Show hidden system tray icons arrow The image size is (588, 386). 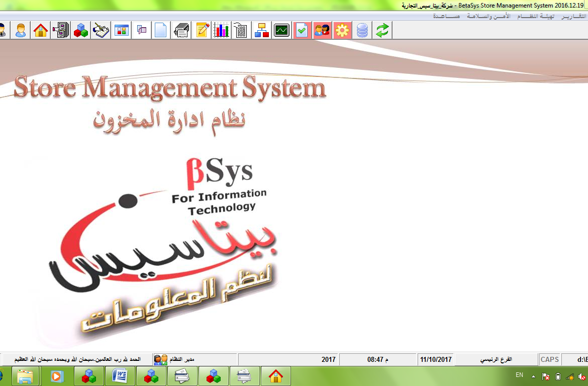(533, 376)
